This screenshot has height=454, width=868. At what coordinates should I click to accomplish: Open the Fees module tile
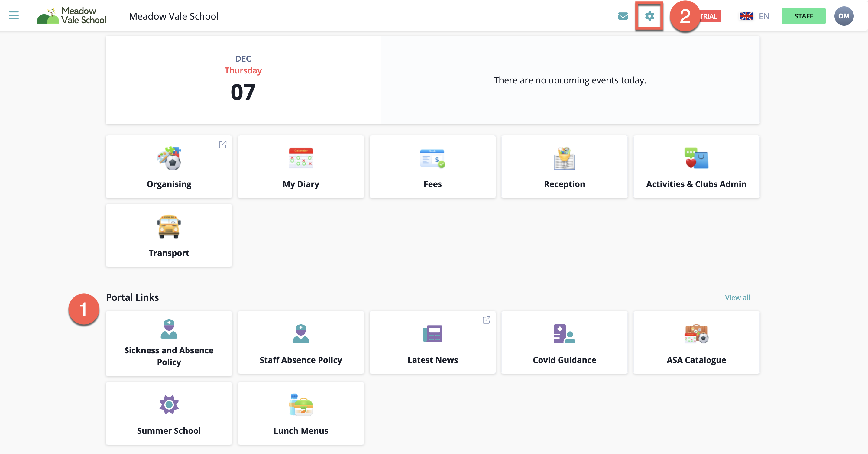(x=432, y=167)
